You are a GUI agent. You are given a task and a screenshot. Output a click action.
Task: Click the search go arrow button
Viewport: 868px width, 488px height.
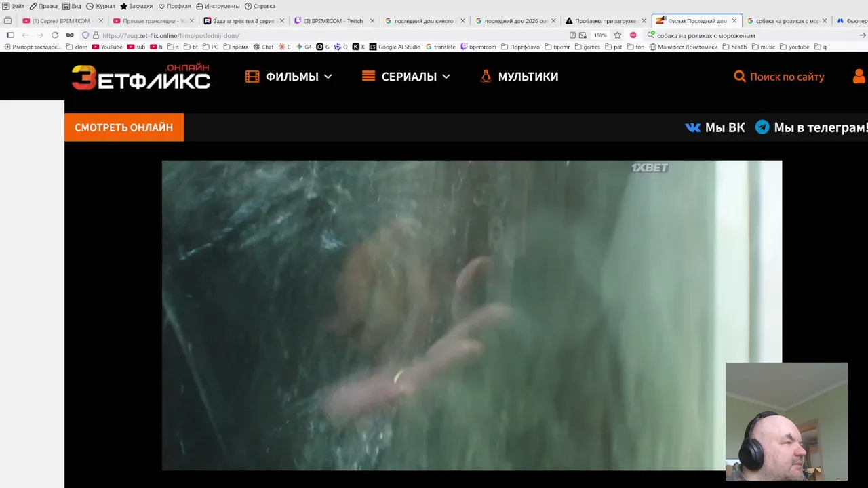click(x=863, y=35)
